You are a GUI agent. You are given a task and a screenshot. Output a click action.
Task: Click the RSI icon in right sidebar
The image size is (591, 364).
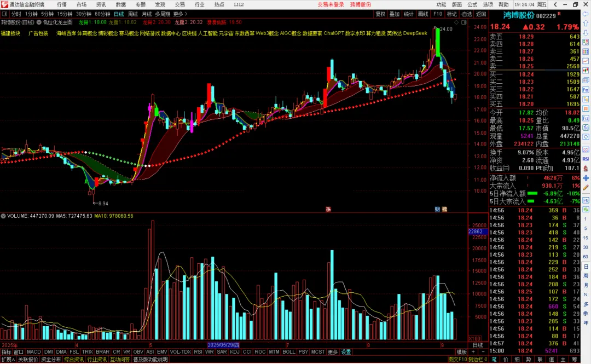(586, 159)
